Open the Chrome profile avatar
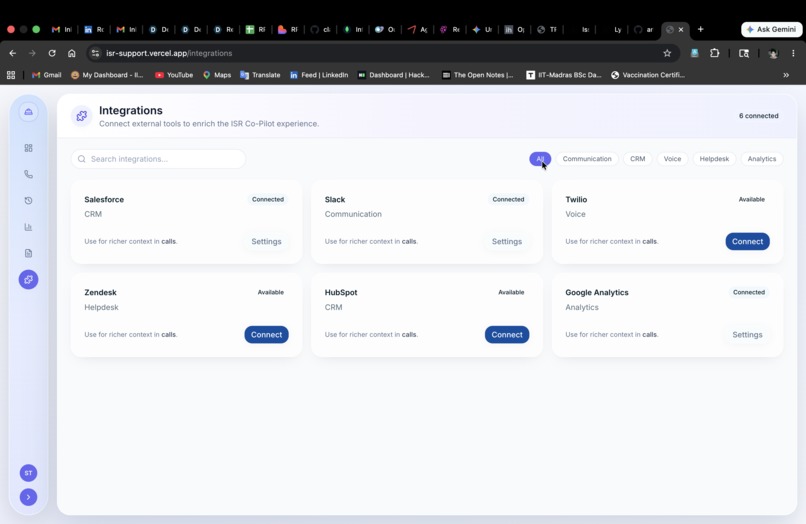 773,53
